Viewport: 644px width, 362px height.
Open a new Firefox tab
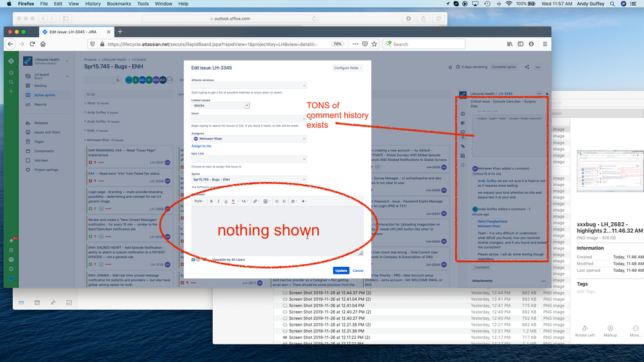point(120,32)
